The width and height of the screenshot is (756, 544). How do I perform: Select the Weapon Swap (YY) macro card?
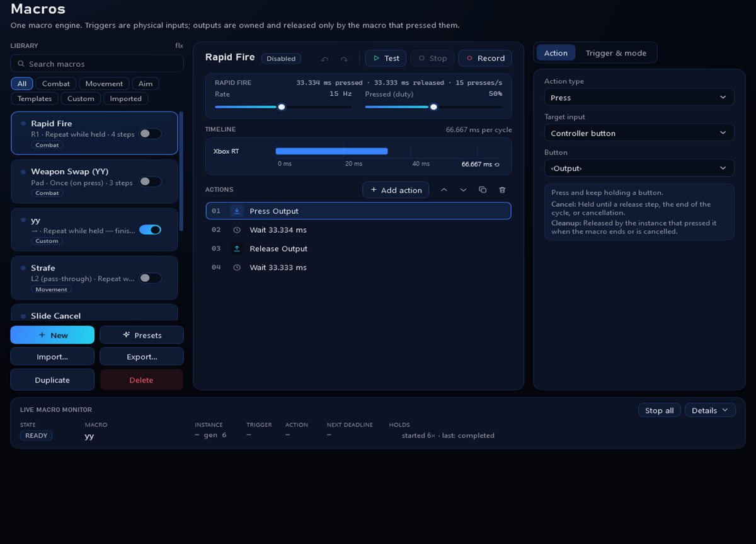coord(94,182)
